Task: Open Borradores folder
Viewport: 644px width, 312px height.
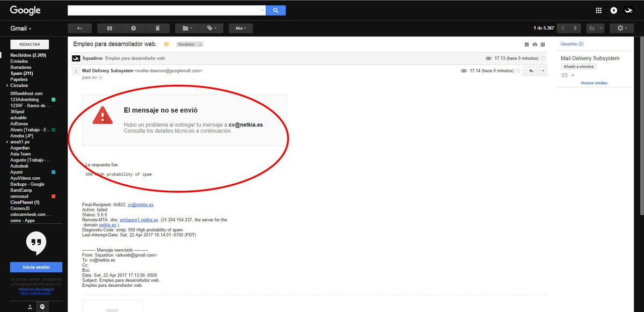Action: point(21,68)
